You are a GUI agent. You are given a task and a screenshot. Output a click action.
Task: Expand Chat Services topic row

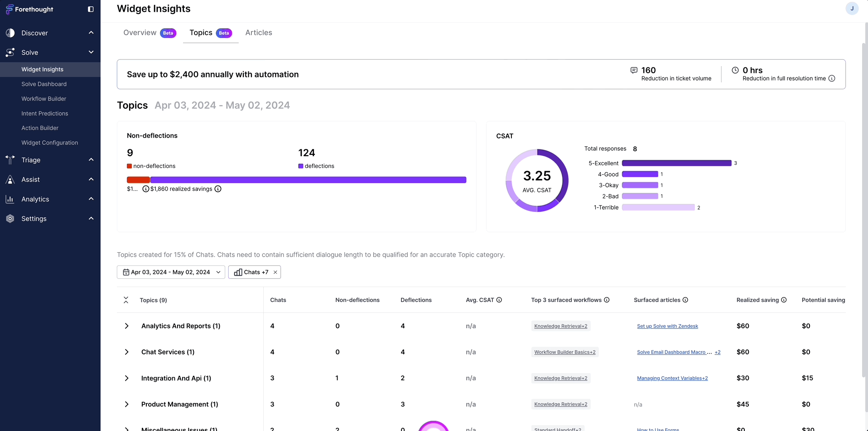(x=126, y=352)
